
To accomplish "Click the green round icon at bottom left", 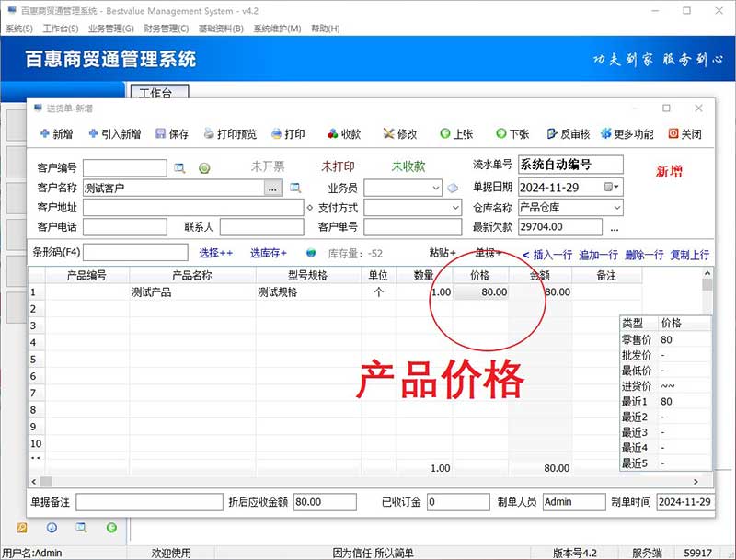I will (111, 528).
